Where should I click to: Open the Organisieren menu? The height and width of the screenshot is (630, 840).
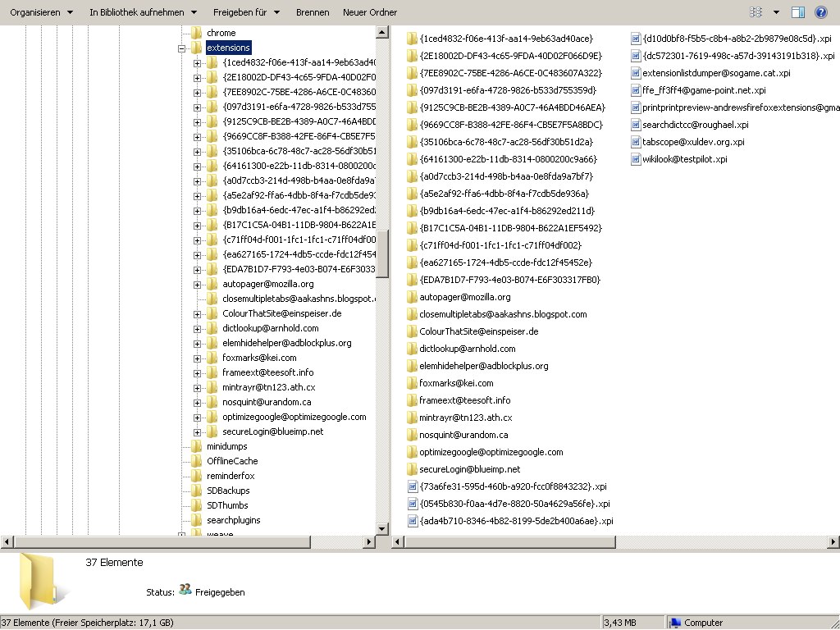[x=41, y=12]
